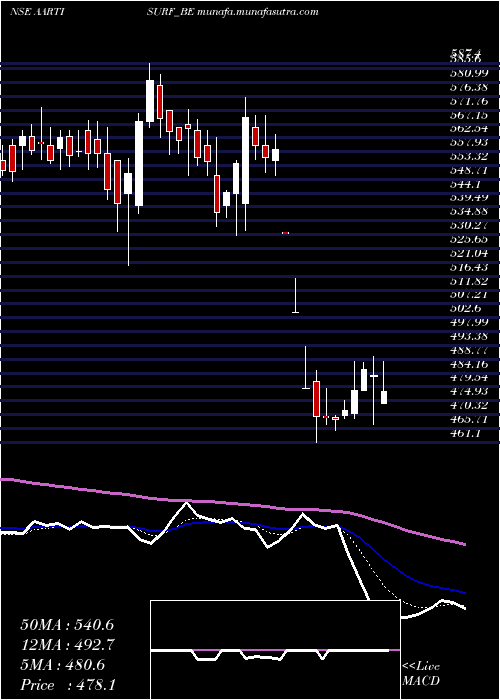
Task: Click the <<Live MACD label
Action: click(421, 674)
